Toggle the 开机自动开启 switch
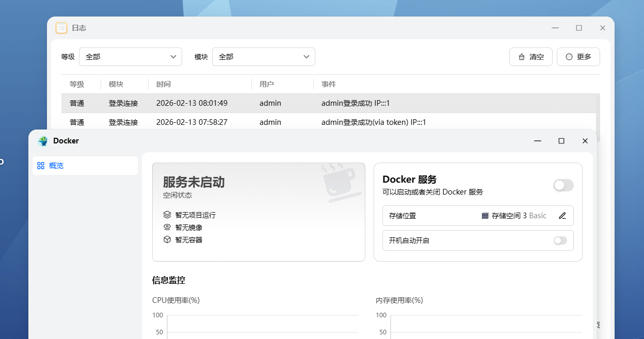 (560, 240)
